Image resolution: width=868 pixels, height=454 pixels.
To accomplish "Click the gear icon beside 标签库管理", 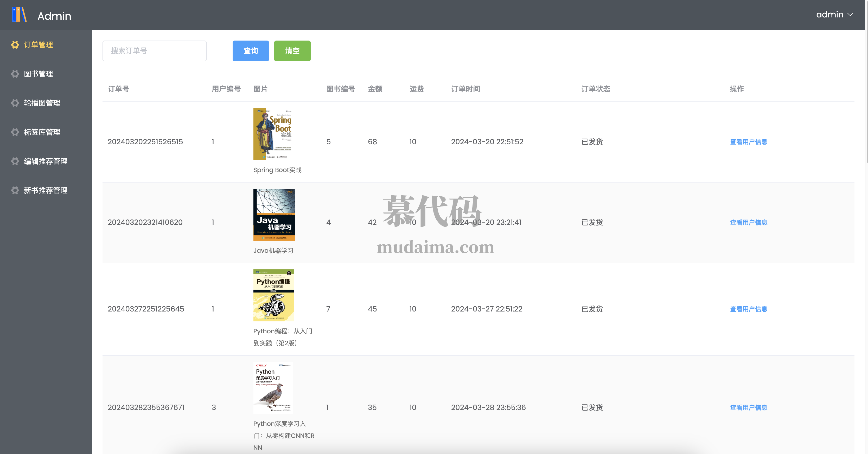I will point(15,132).
